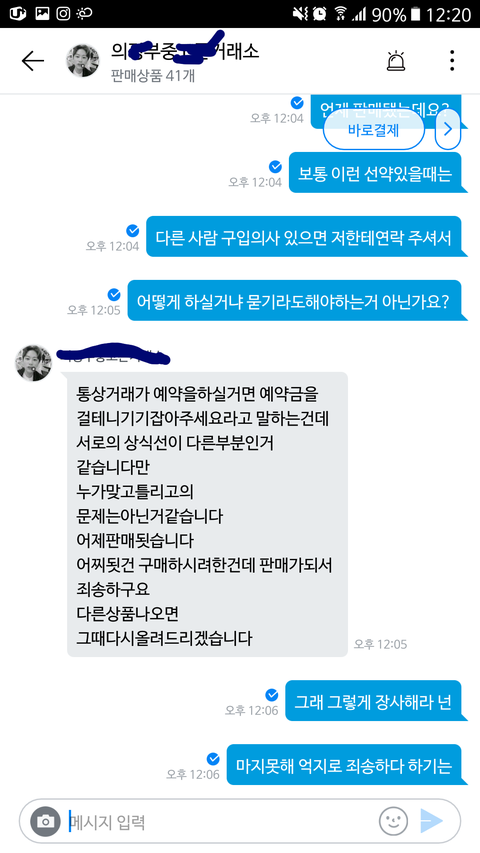The height and width of the screenshot is (853, 480).
Task: Tap the camera attach icon
Action: (x=45, y=821)
